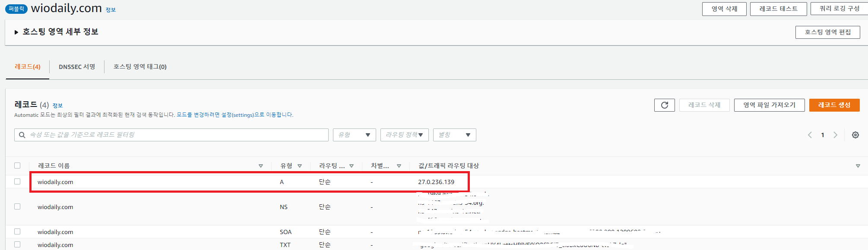Image resolution: width=868 pixels, height=250 pixels.
Task: Click the 27.0.236.139 value cell
Action: pyautogui.click(x=436, y=182)
